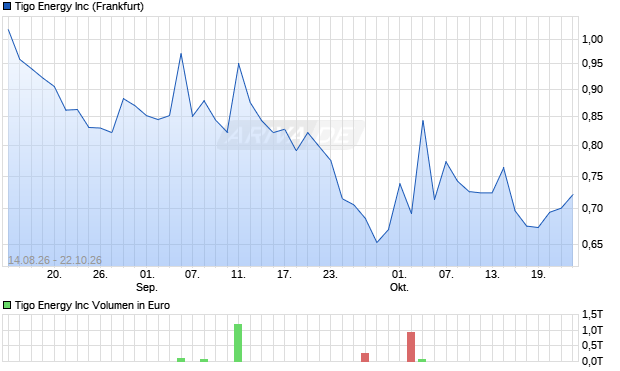Click the blue Tigo Energy legend square
Image resolution: width=620 pixels, height=371 pixels.
[7, 6]
